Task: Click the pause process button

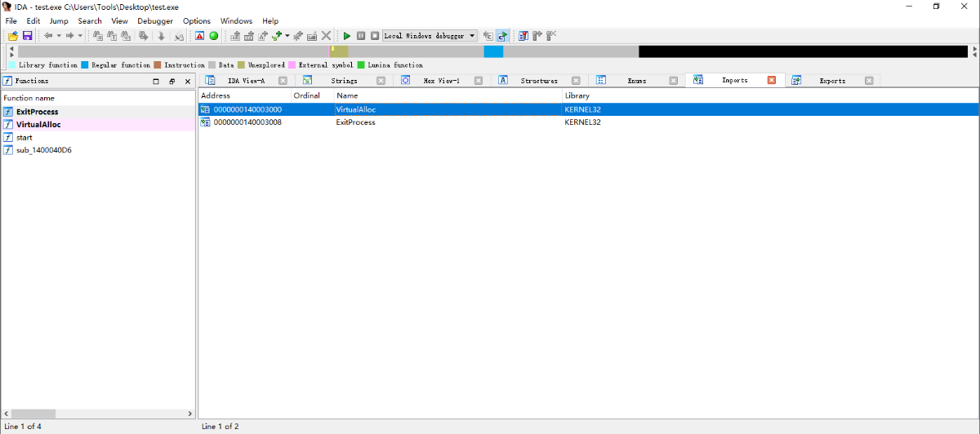Action: click(361, 36)
